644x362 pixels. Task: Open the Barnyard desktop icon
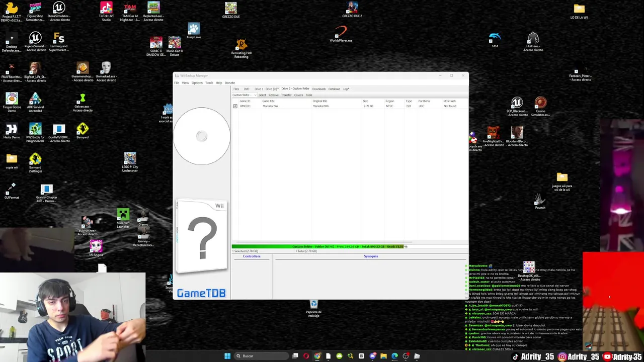pos(83,131)
